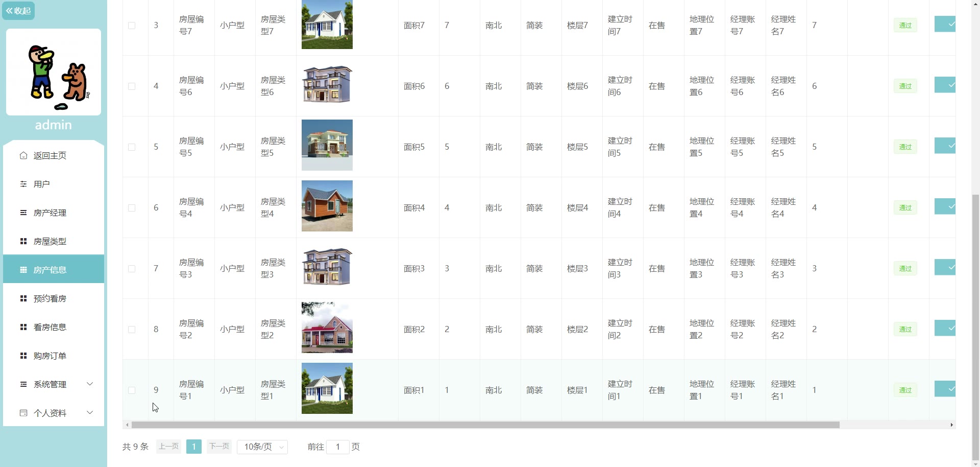
Task: Click 通过 status tag in 房屋编号2 row
Action: coord(905,329)
